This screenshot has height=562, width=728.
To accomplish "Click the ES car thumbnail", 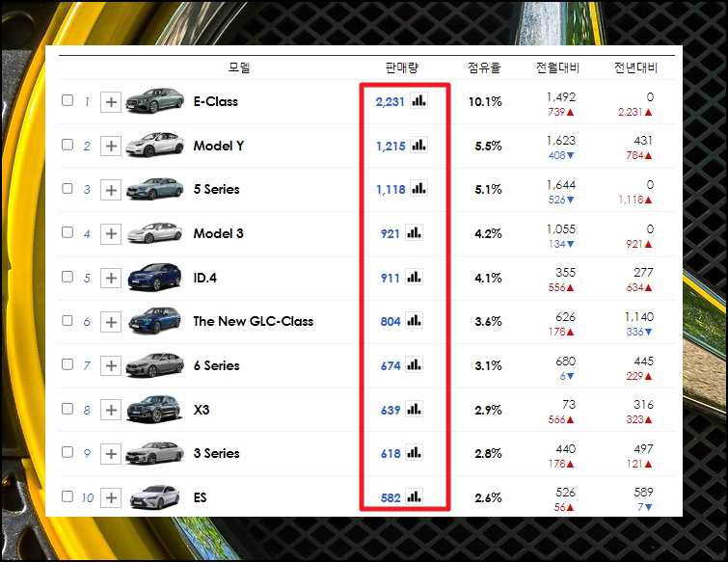I will (154, 497).
